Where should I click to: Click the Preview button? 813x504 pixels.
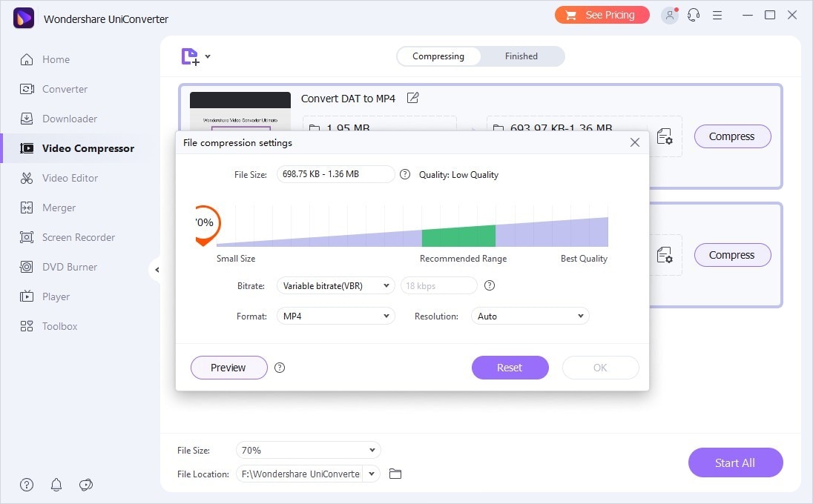(x=228, y=368)
